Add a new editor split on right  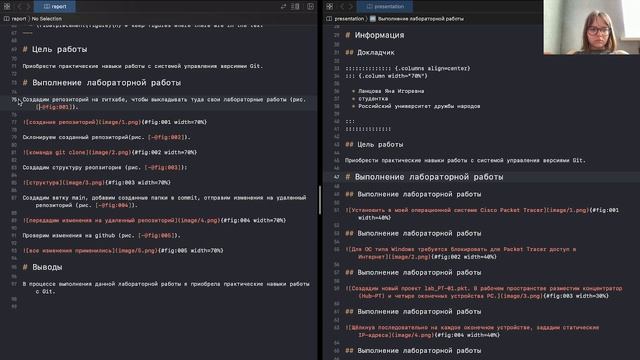[x=310, y=6]
